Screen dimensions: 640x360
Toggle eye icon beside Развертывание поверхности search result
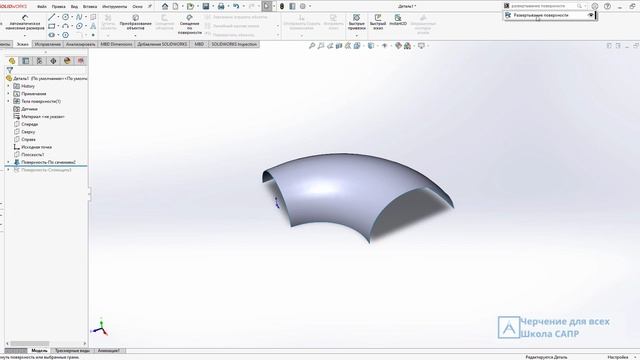[x=590, y=15]
